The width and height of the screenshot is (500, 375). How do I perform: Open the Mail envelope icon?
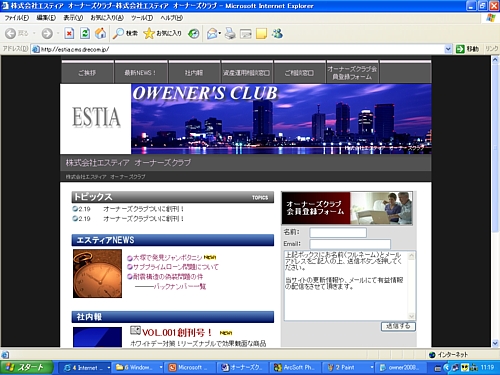(x=212, y=33)
